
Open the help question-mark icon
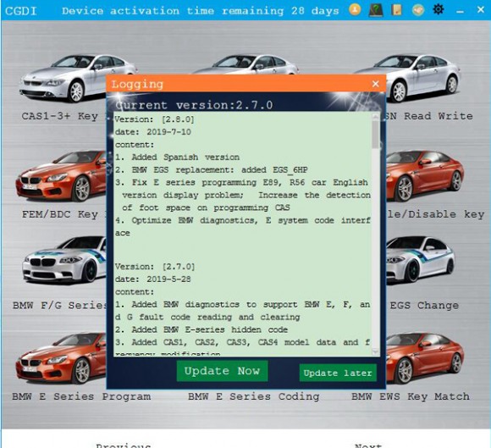(x=376, y=10)
